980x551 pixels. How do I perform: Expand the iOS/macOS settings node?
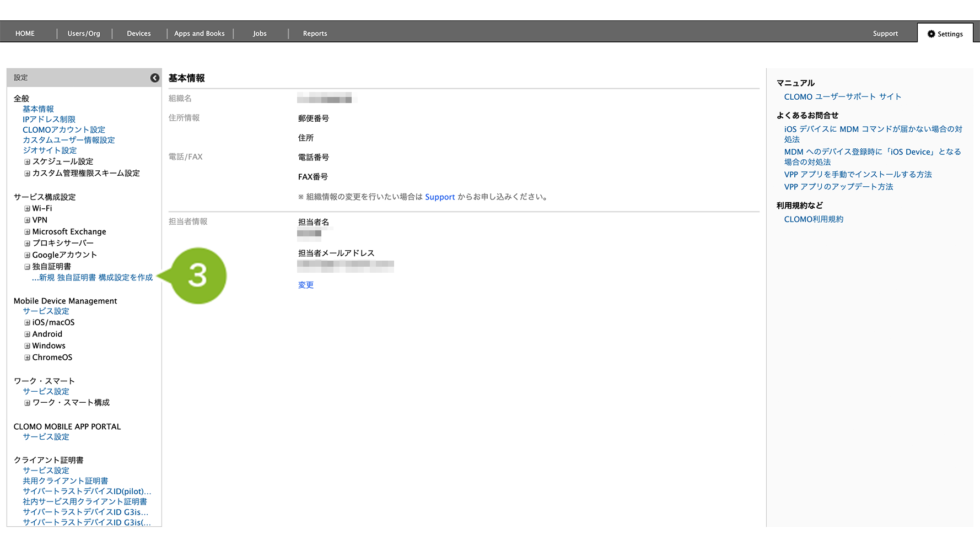coord(27,323)
